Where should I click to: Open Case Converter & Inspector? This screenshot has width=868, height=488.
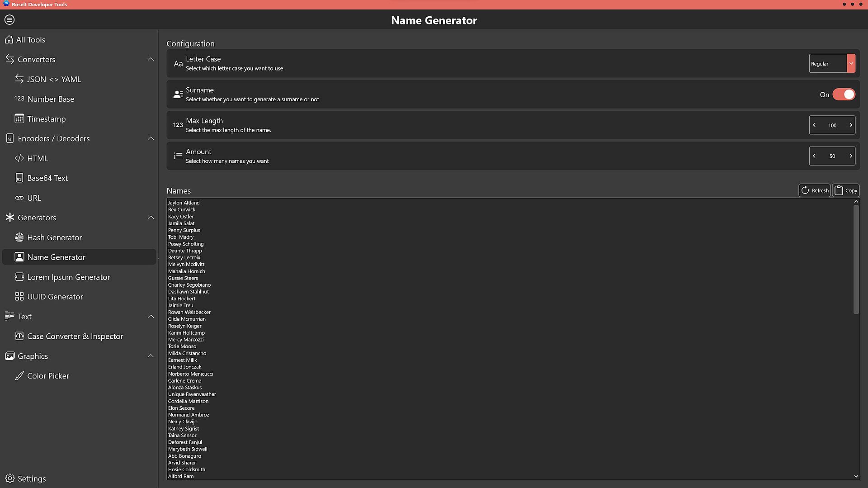tap(79, 336)
